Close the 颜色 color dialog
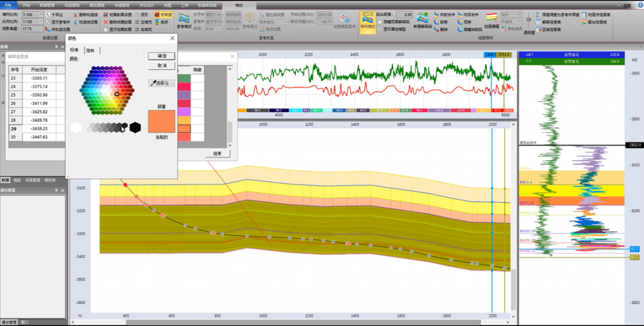 click(x=172, y=38)
